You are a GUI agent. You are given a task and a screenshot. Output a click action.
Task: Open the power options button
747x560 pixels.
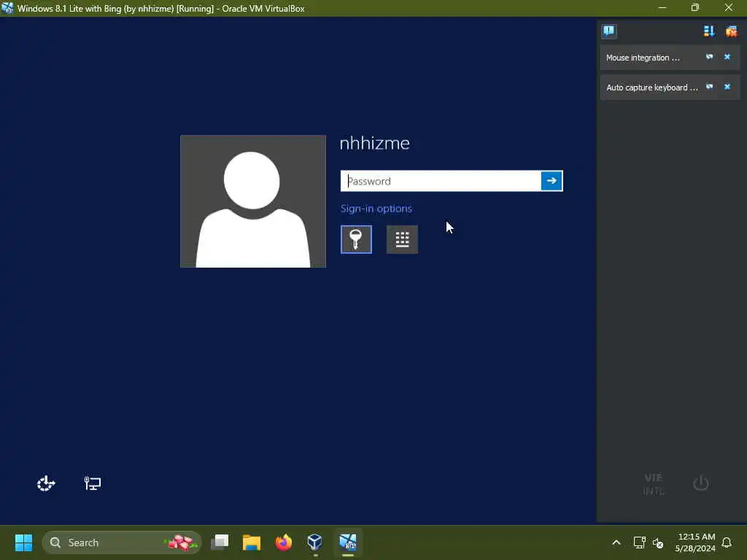pyautogui.click(x=701, y=483)
